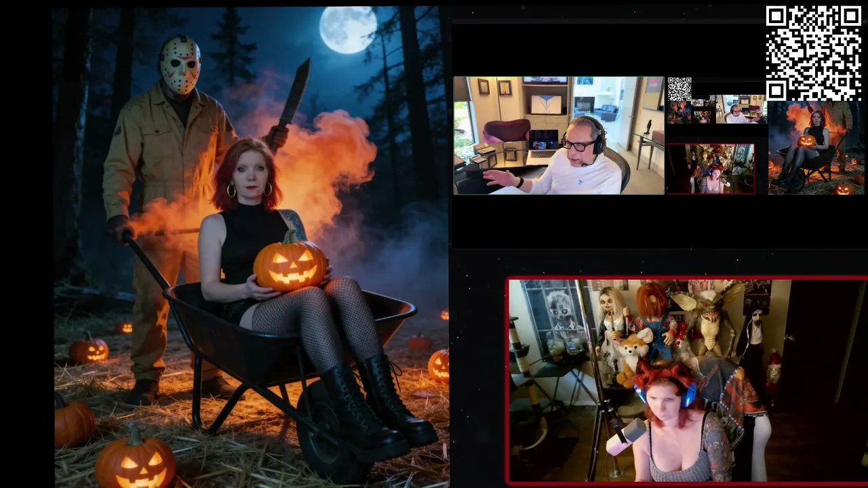Open the small Halloween artwork thumbnail
This screenshot has height=488, width=868.
(818, 147)
